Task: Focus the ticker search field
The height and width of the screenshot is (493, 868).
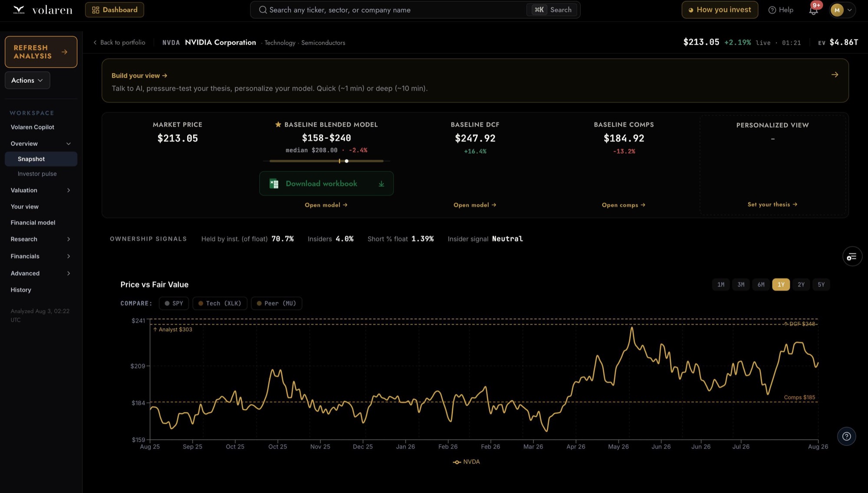Action: pos(415,10)
